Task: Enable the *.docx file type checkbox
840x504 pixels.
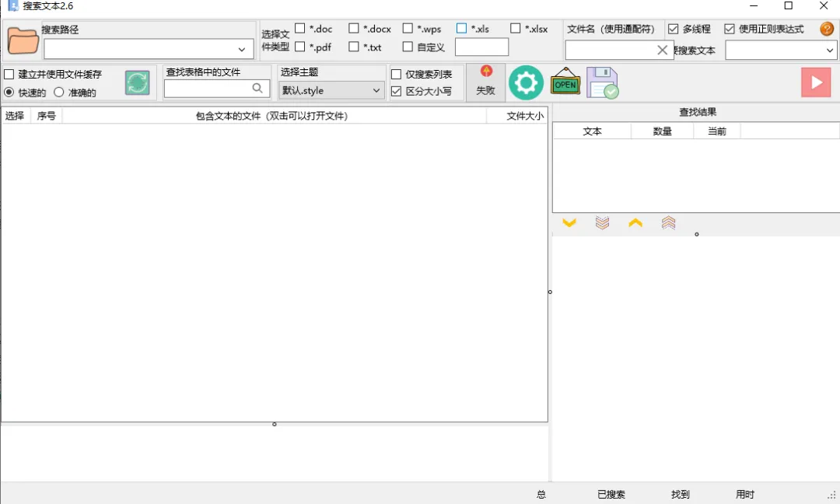Action: tap(354, 27)
